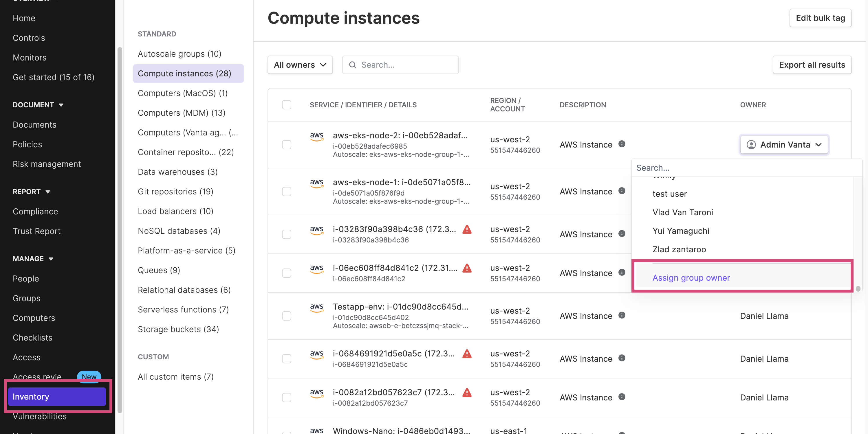This screenshot has width=868, height=434.
Task: Open info icon for i-0684691921d5e0a5c description
Action: pos(622,358)
